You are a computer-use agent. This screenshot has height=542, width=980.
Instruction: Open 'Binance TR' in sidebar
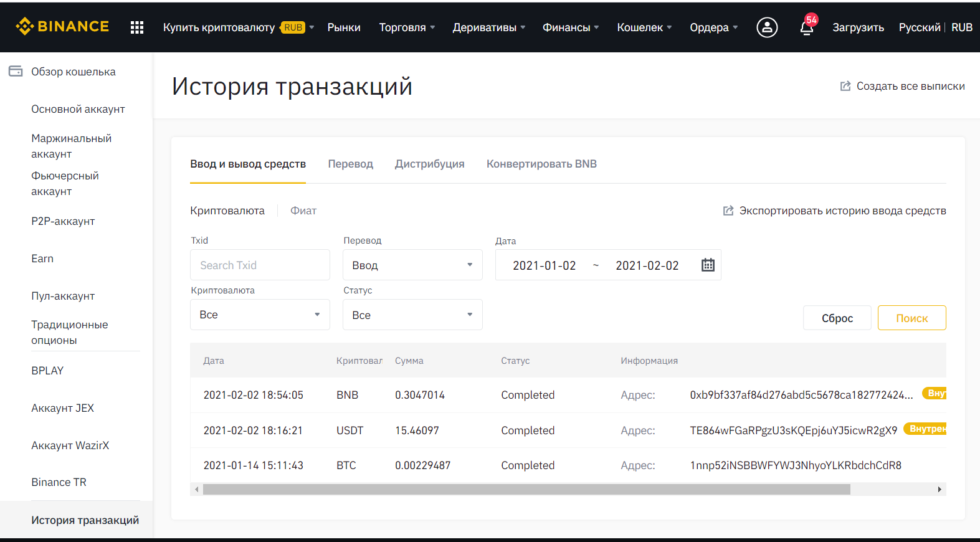click(x=59, y=482)
